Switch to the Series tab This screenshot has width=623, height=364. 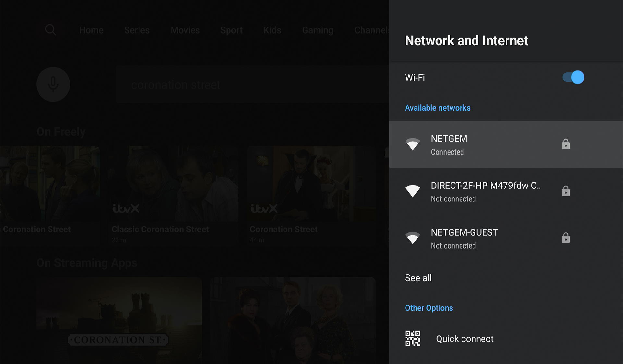[x=137, y=30]
